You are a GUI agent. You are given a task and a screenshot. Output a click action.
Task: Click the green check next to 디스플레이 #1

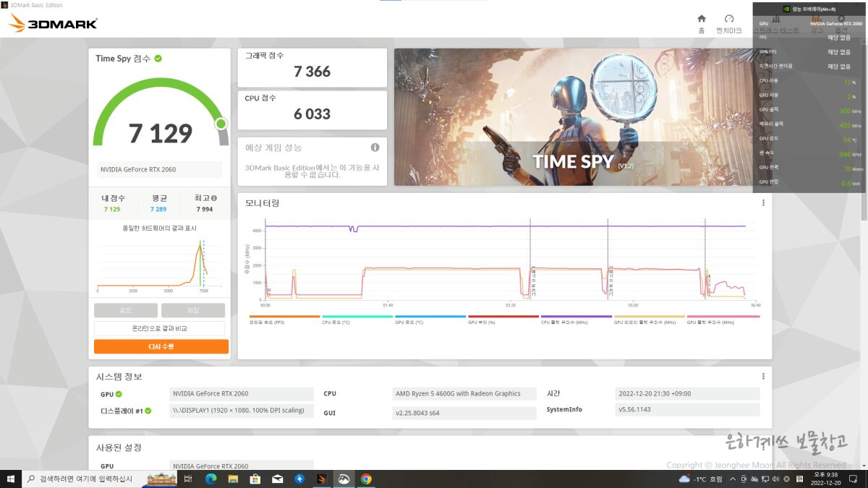coord(148,411)
